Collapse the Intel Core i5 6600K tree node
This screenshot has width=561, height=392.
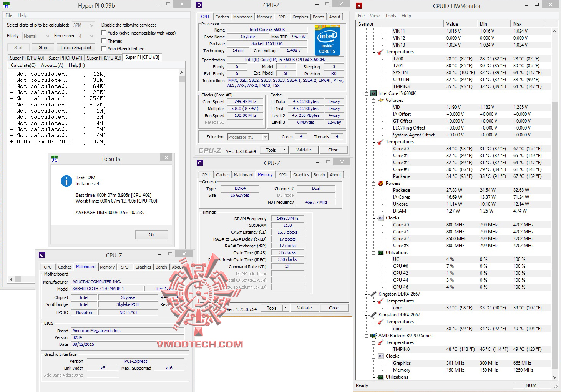[367, 93]
